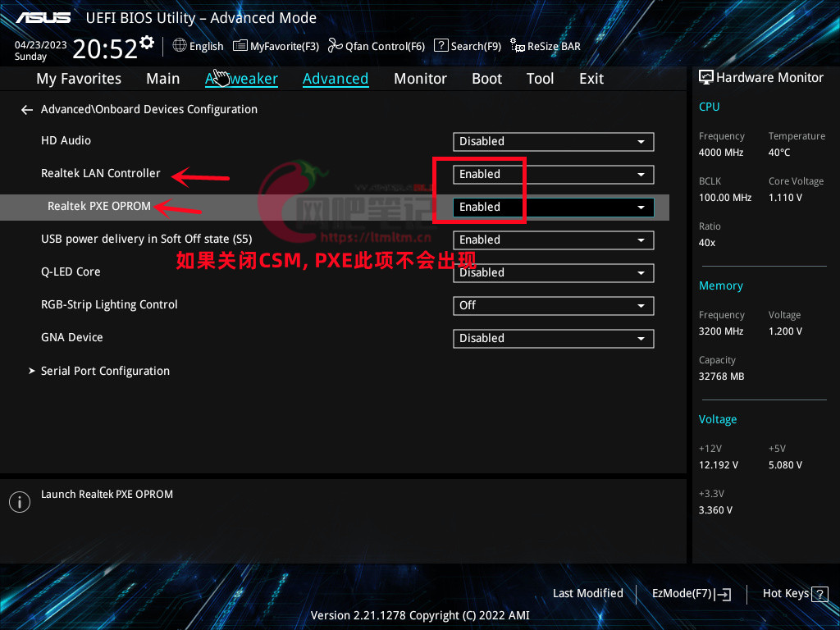Switch to My Favorites tab

click(79, 79)
